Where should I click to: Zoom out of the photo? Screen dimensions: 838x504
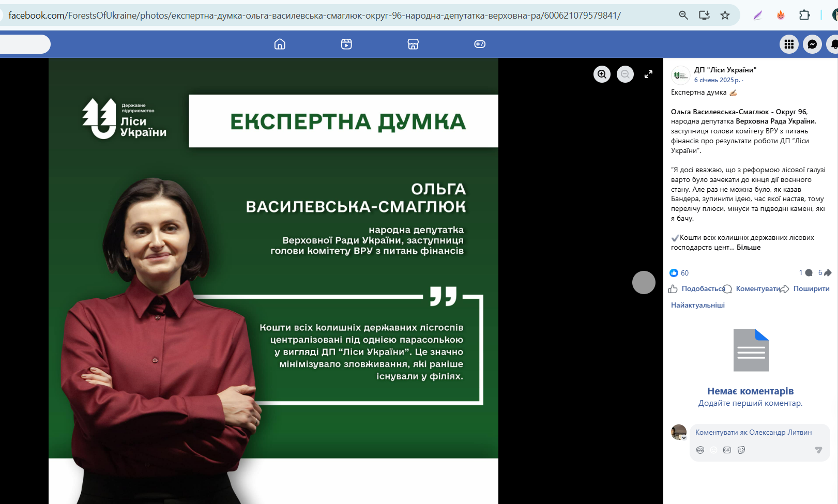click(x=625, y=74)
